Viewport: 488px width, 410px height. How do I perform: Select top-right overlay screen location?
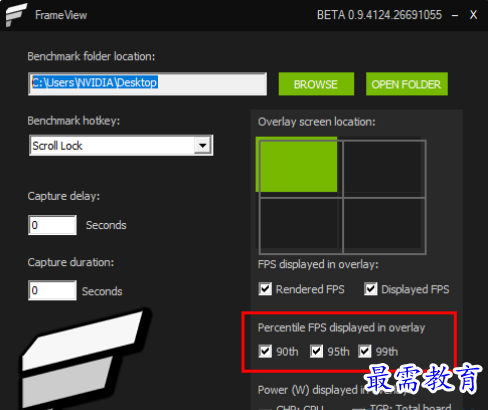click(384, 168)
